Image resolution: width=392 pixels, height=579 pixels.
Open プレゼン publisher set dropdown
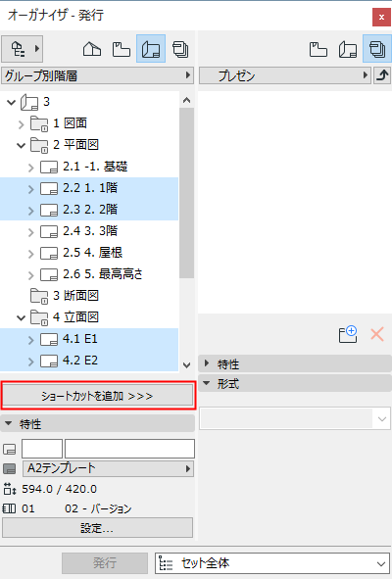(285, 75)
